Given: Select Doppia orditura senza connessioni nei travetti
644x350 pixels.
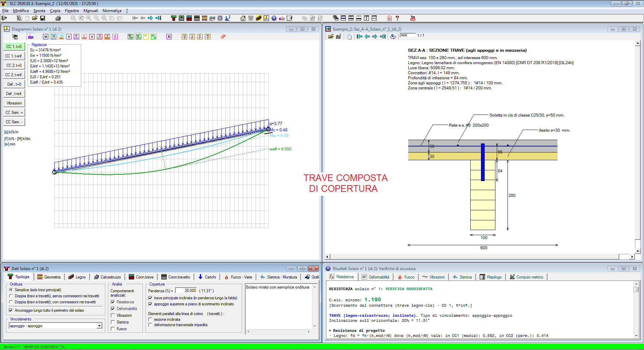Looking at the screenshot, I should coord(11,296).
